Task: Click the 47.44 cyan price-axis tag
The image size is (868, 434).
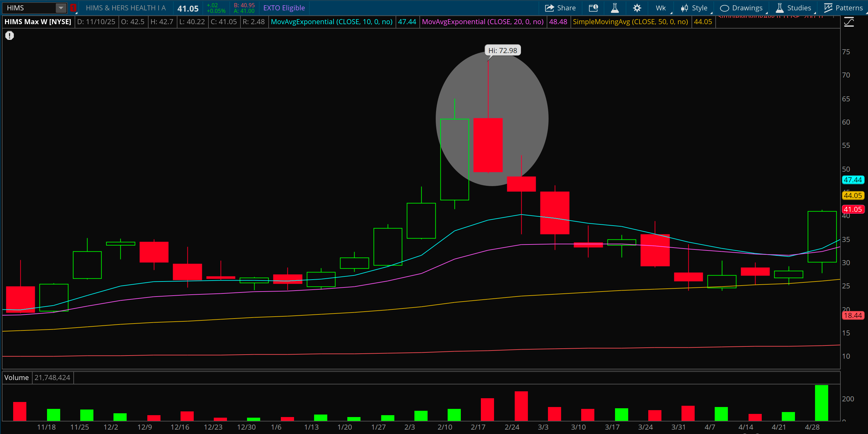Action: pos(853,180)
